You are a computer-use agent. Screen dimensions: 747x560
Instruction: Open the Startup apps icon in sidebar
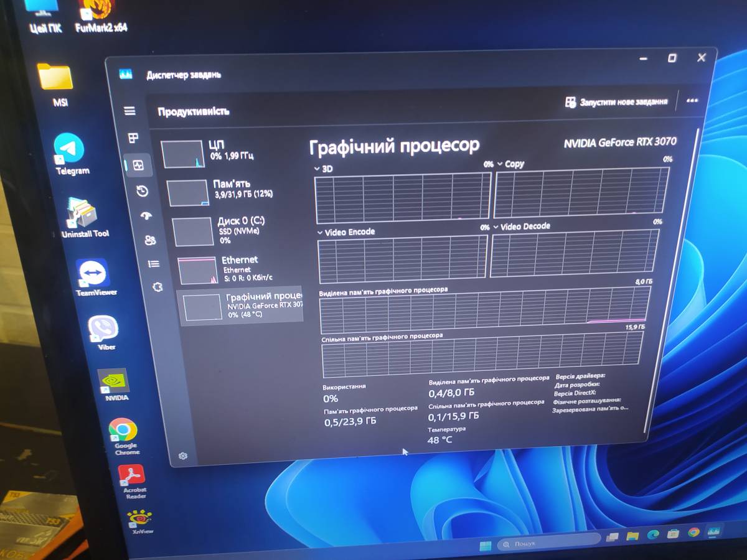tap(146, 216)
